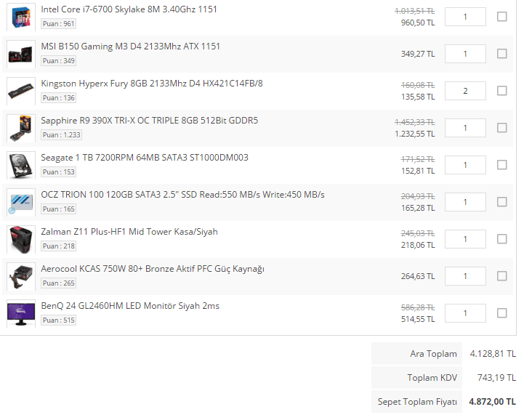Click the OCZ Trion SSD thumbnail image
This screenshot has width=524, height=420.
[20, 202]
